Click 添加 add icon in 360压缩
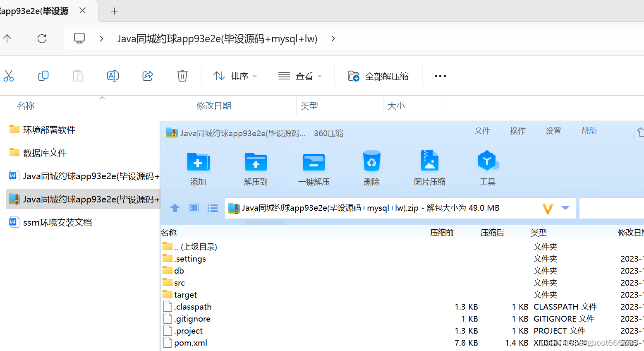 [x=198, y=168]
